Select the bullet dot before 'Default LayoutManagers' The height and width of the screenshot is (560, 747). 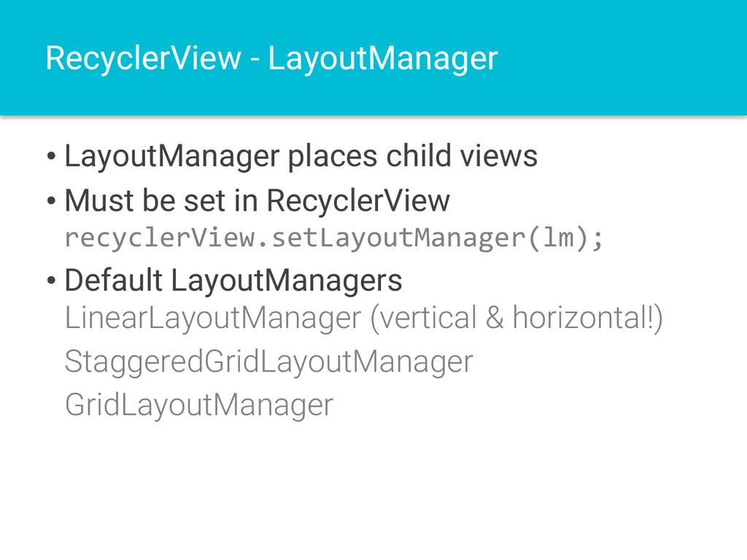click(52, 280)
